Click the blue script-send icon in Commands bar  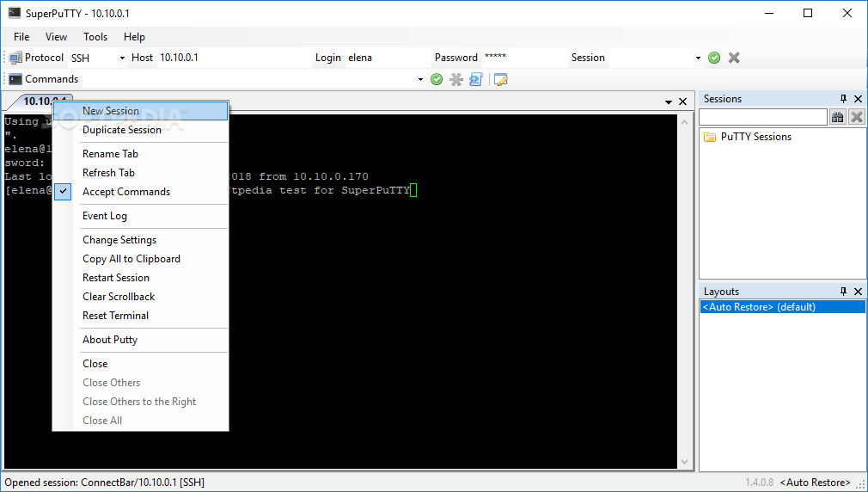point(475,79)
